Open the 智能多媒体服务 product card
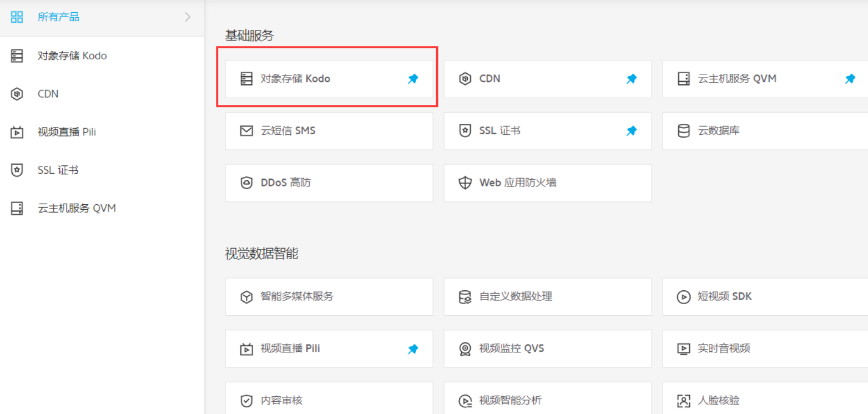 click(329, 297)
